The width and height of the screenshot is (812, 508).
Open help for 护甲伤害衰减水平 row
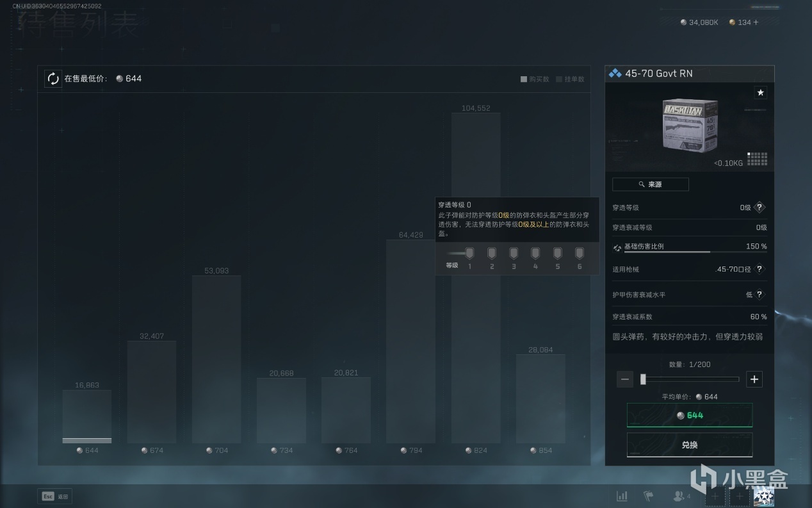[x=759, y=295]
